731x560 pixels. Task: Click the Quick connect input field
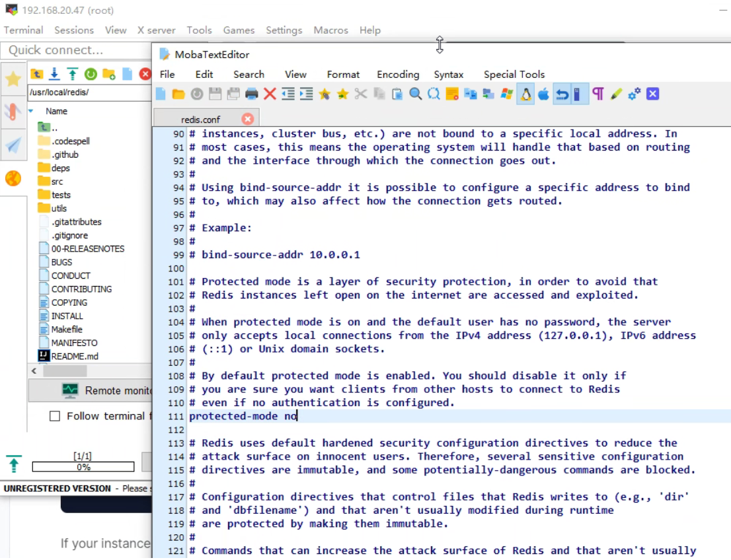pos(76,50)
